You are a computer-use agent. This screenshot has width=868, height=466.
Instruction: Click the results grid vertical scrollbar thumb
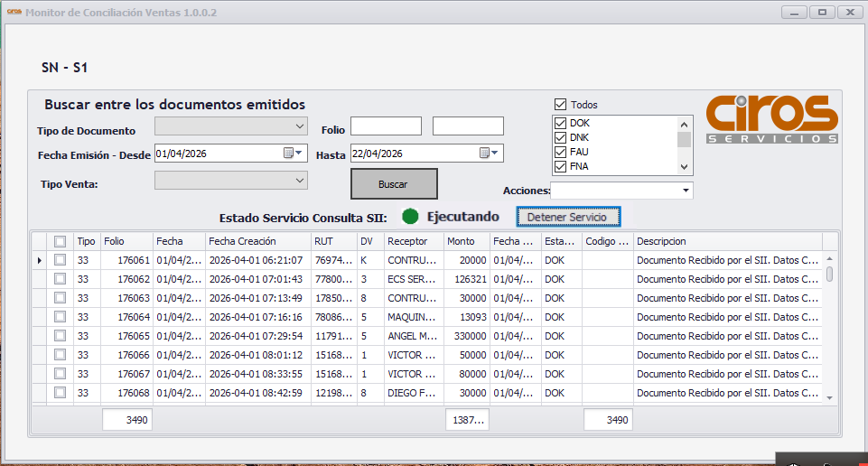click(829, 274)
